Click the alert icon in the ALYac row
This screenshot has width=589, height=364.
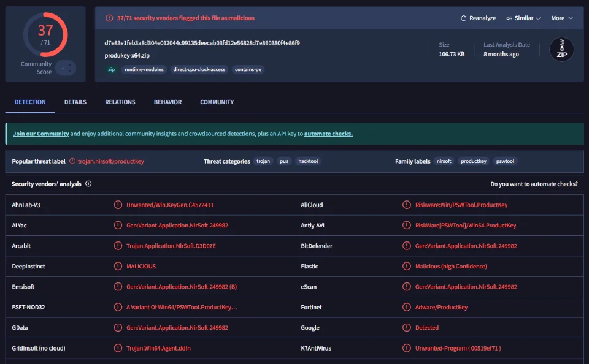[x=118, y=225]
